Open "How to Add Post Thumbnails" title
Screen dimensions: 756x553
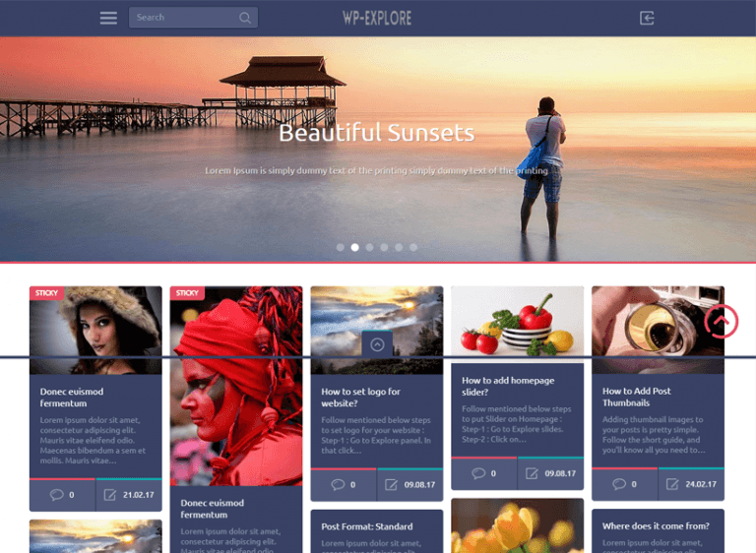[637, 397]
